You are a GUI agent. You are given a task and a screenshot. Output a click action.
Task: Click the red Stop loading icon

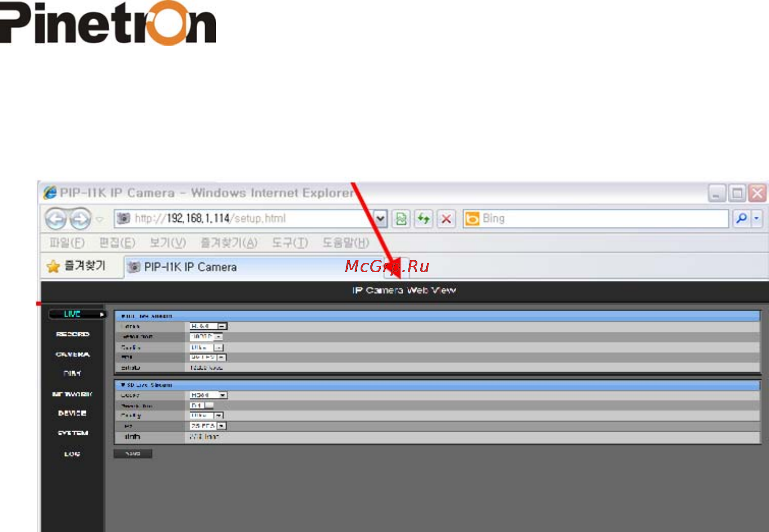tap(446, 219)
